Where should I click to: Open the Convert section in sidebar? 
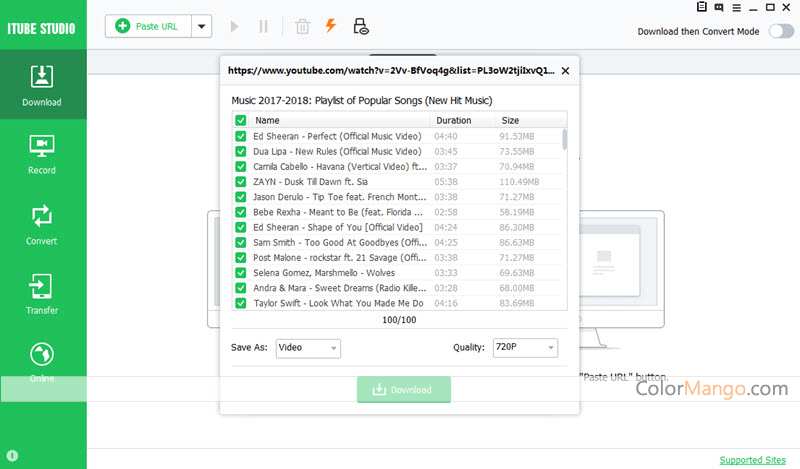coord(42,224)
